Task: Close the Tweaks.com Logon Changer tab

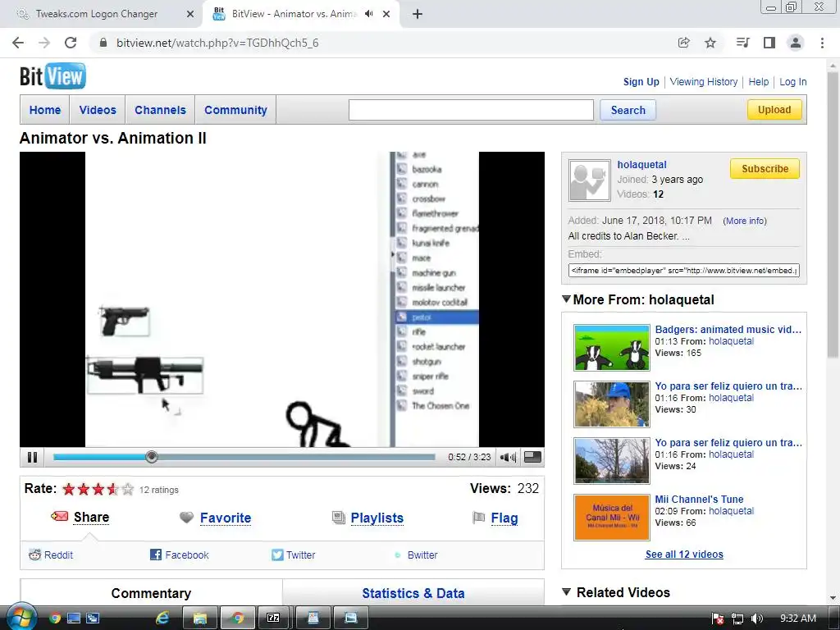Action: tap(190, 14)
